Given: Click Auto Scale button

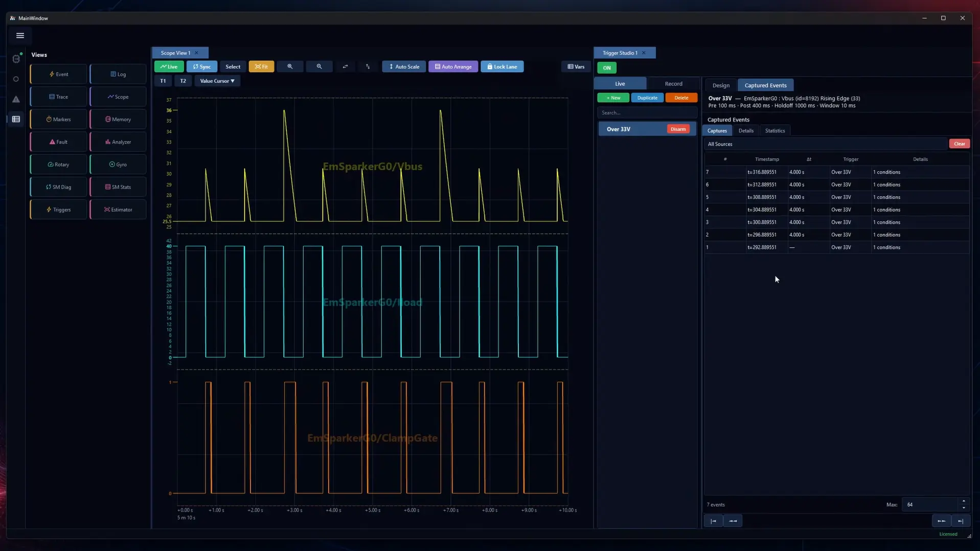Looking at the screenshot, I should [x=404, y=66].
